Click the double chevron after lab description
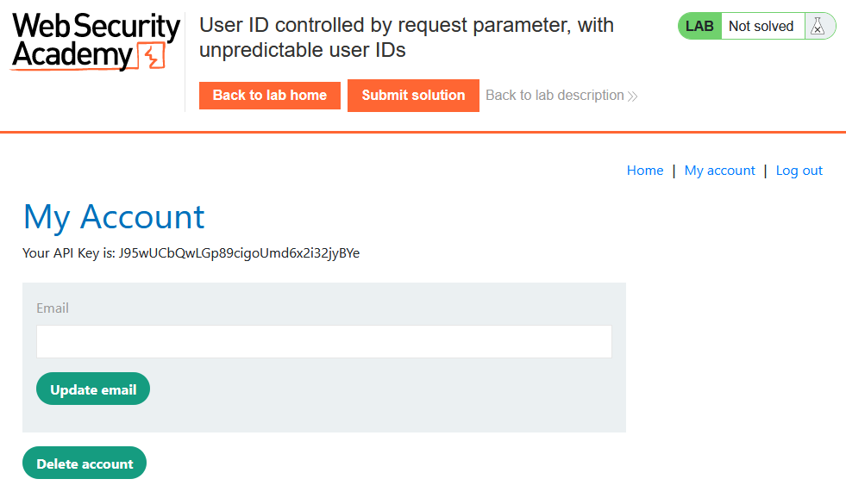846x504 pixels. pos(633,96)
